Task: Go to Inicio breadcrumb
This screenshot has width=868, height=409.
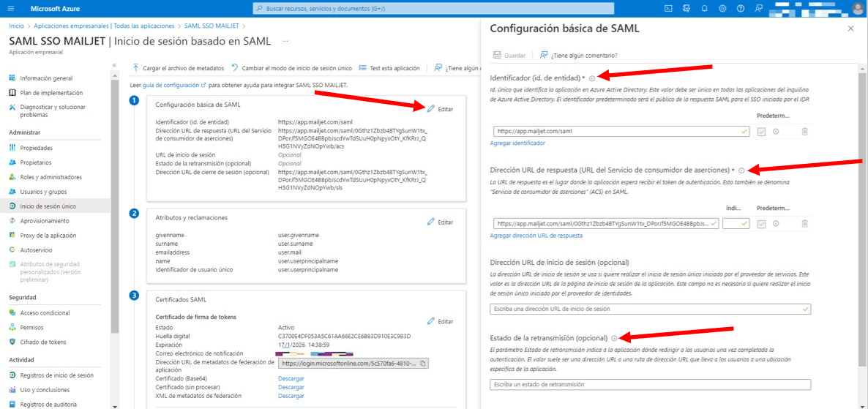Action: pos(17,26)
